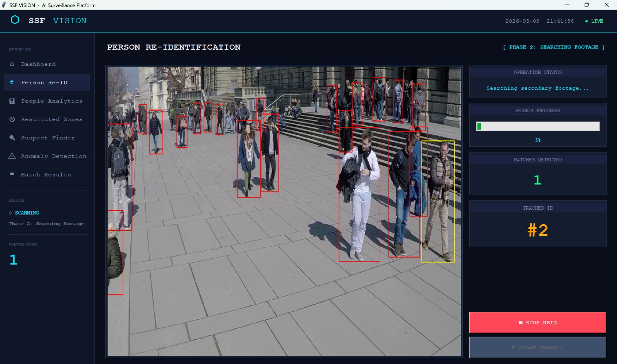Click the Anomaly Detection warning triangle icon
The image size is (617, 364).
click(13, 156)
